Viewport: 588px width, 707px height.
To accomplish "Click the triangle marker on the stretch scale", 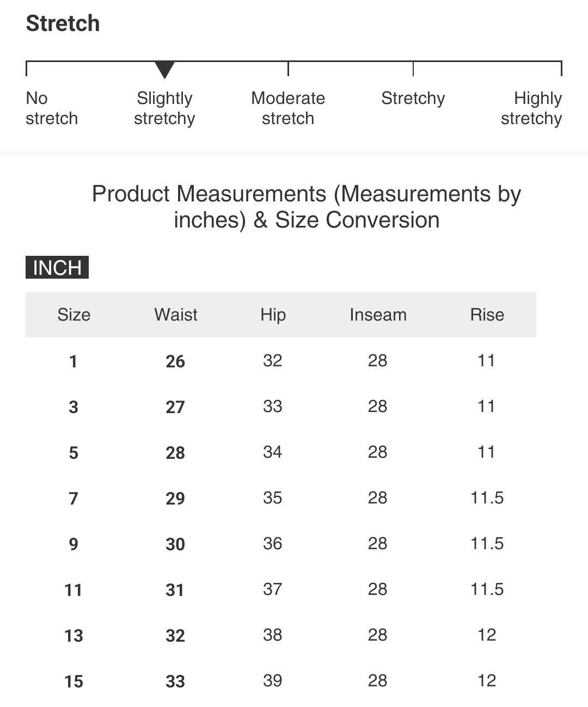I will coord(164,70).
